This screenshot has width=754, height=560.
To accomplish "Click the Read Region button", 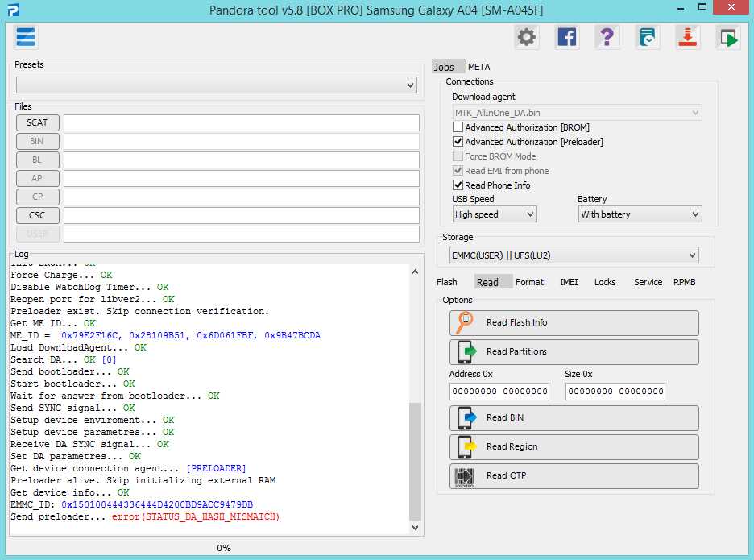I will 574,447.
